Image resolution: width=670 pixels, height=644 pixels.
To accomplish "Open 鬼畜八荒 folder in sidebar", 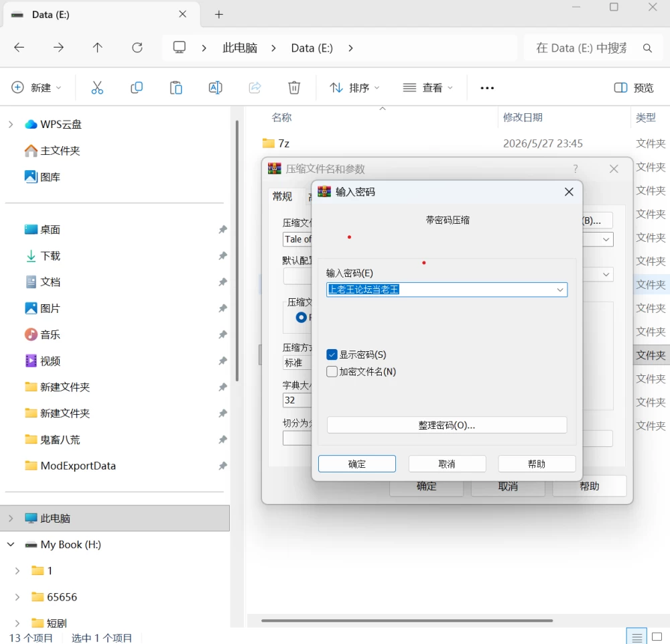I will coord(60,440).
